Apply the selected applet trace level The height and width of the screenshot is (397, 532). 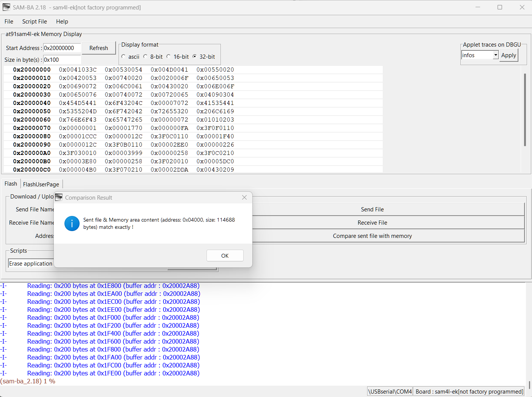(509, 55)
